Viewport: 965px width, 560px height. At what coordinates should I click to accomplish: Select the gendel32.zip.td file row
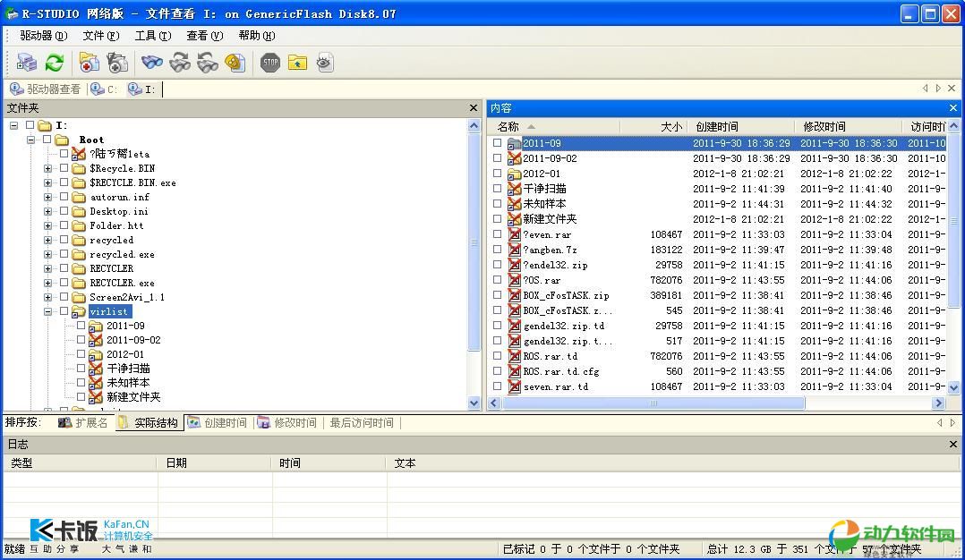coord(718,326)
